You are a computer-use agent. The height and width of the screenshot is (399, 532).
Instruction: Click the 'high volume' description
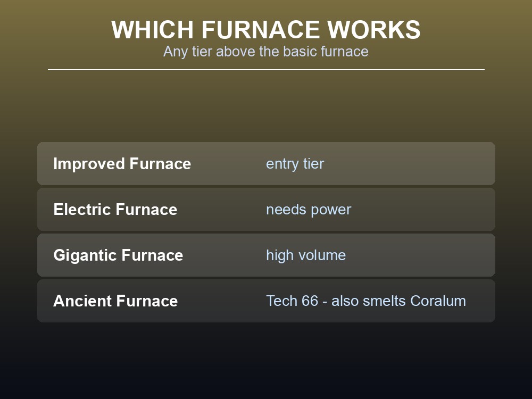point(306,255)
